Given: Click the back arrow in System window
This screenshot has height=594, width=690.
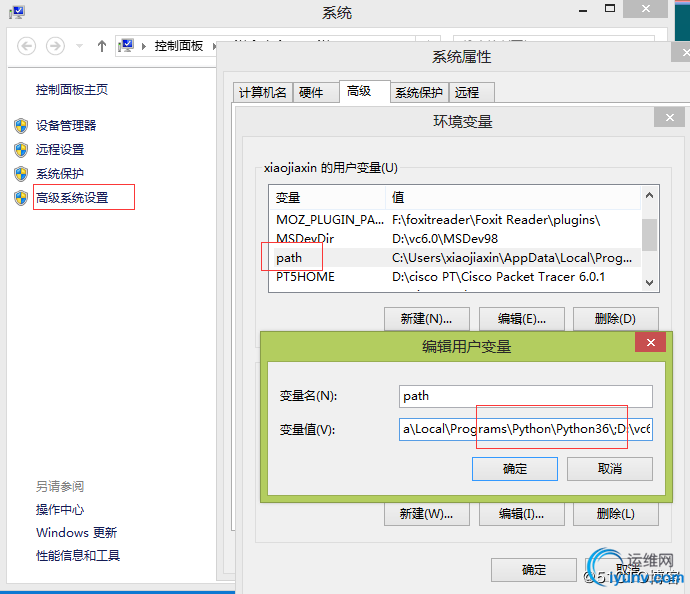Looking at the screenshot, I should (x=26, y=46).
